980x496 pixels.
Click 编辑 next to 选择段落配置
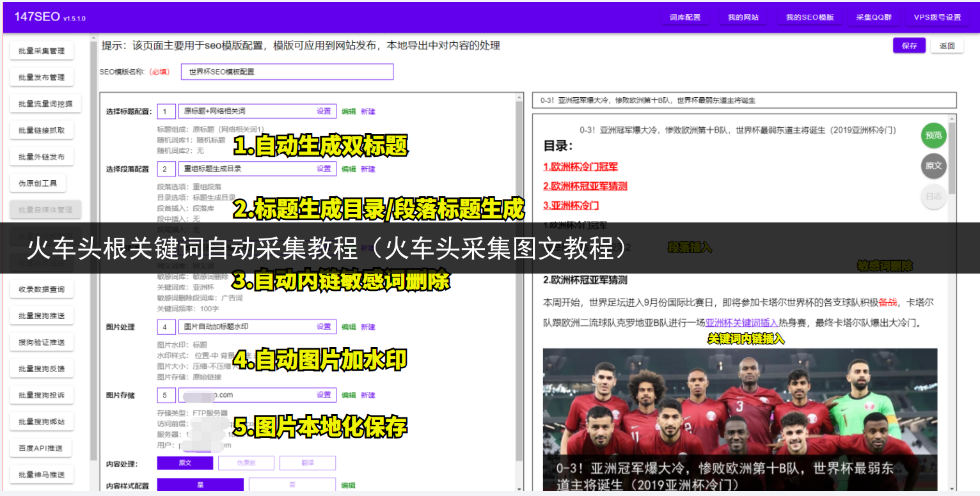click(349, 169)
